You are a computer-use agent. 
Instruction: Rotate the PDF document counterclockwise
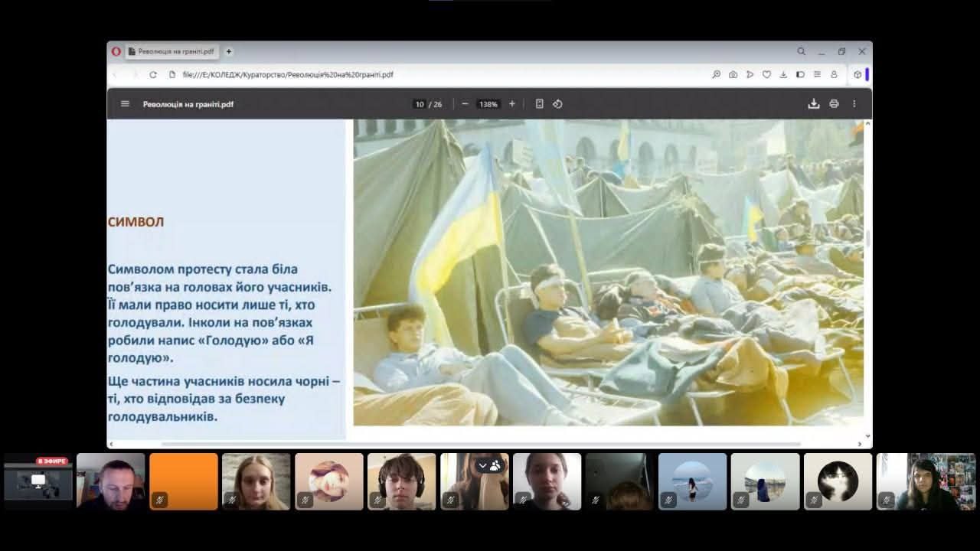[557, 104]
